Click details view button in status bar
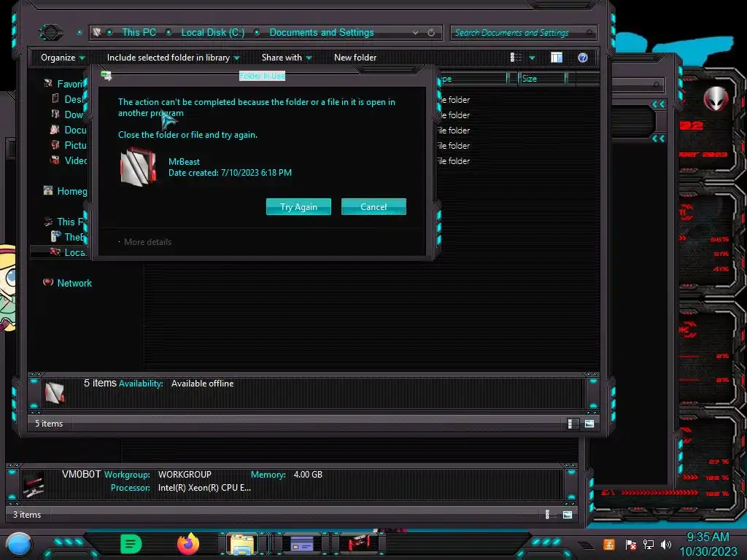The height and width of the screenshot is (560, 747). (x=573, y=424)
